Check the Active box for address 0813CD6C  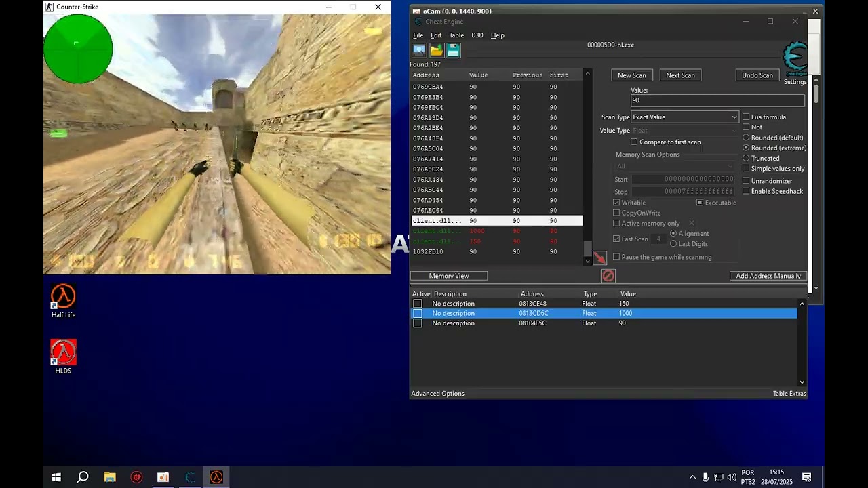click(x=418, y=313)
